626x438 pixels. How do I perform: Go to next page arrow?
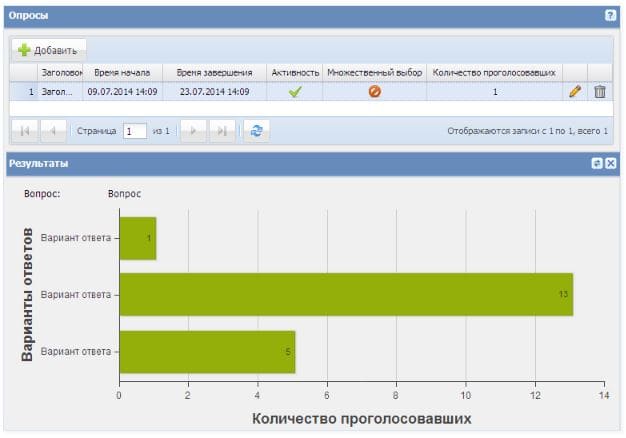[x=195, y=131]
